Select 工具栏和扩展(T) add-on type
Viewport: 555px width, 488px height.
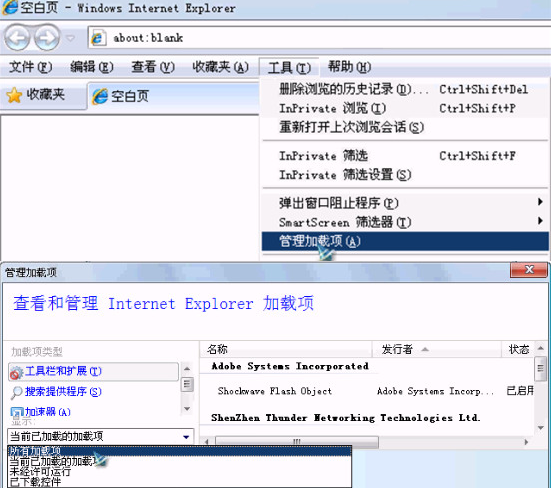tap(93, 371)
